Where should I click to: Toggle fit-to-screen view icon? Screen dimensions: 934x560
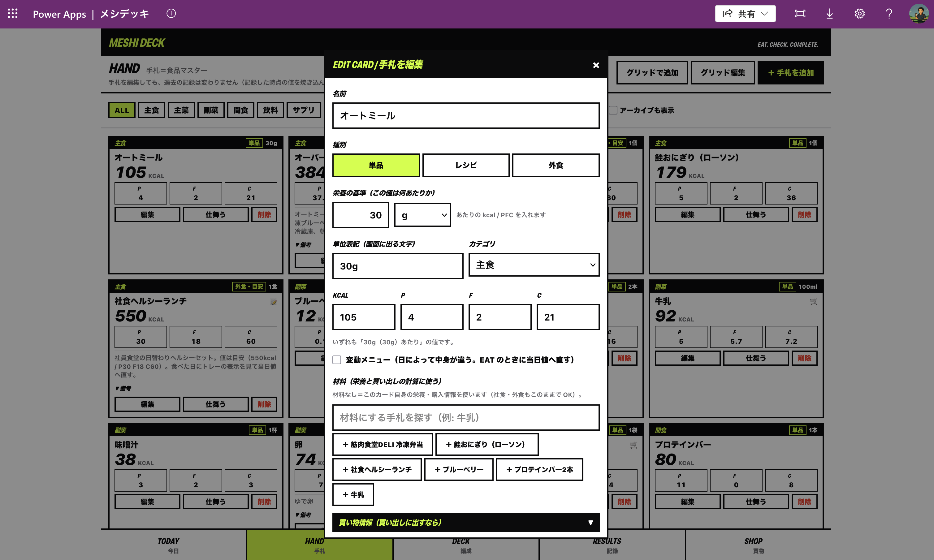[x=800, y=14]
